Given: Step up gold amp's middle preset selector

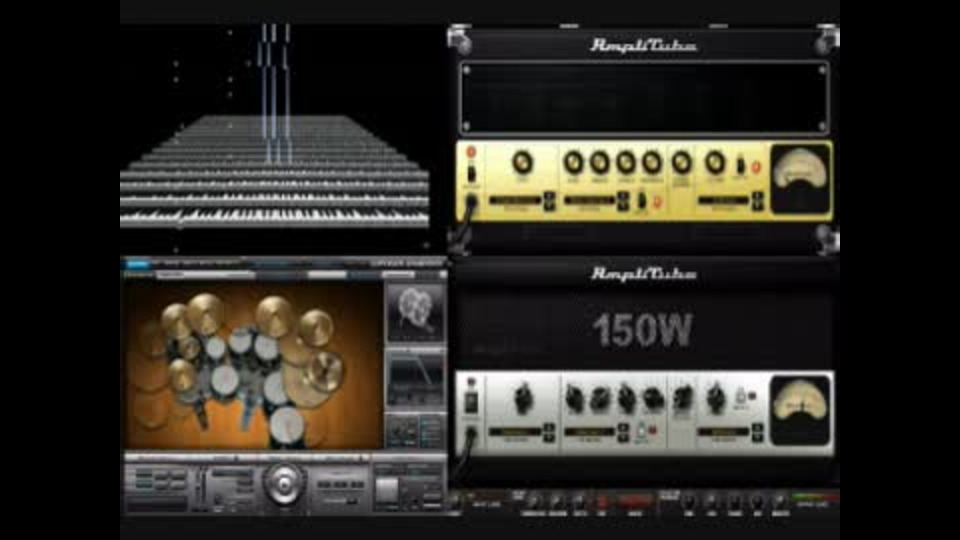Looking at the screenshot, I should pyautogui.click(x=623, y=197).
